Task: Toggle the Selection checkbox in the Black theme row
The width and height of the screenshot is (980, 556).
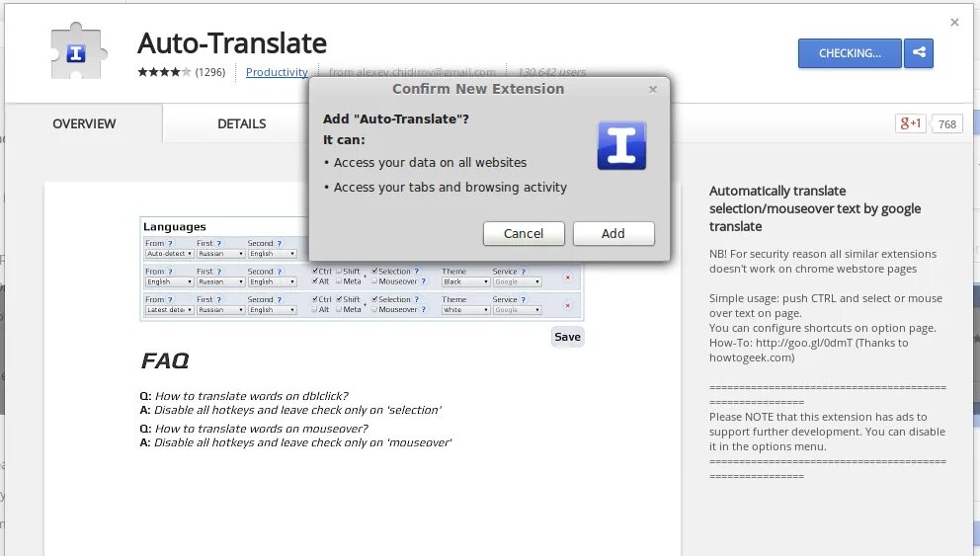Action: (x=374, y=272)
